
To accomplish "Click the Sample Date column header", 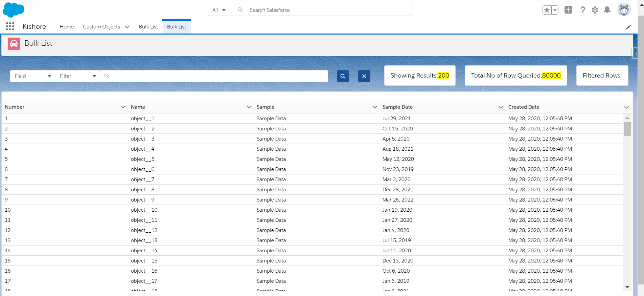I will pos(397,107).
